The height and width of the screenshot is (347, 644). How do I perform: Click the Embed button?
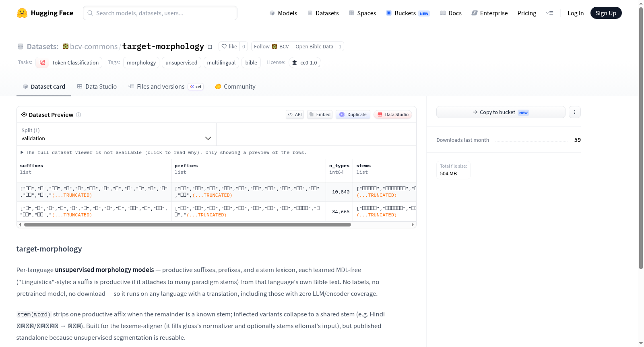pyautogui.click(x=320, y=114)
